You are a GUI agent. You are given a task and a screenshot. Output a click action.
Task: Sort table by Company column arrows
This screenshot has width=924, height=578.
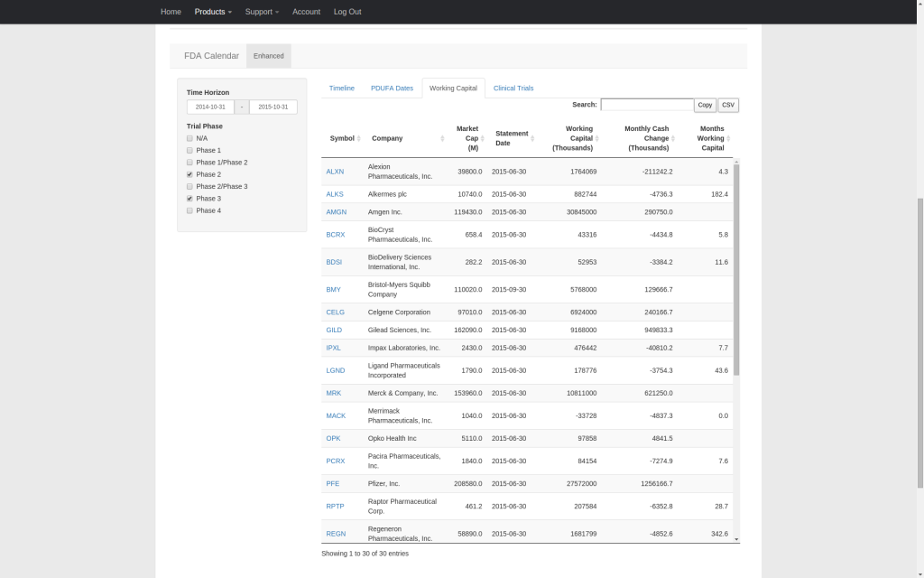[x=442, y=138]
